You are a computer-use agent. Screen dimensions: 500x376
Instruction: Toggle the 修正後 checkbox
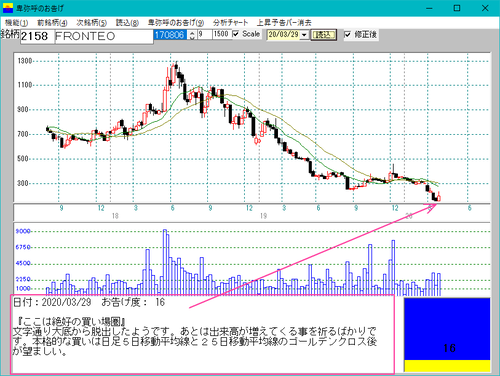coord(347,34)
